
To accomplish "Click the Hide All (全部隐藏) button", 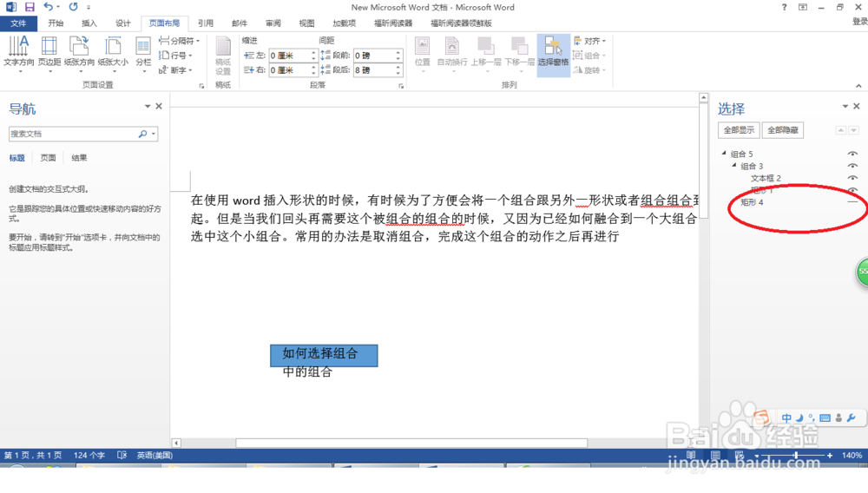I will 783,130.
